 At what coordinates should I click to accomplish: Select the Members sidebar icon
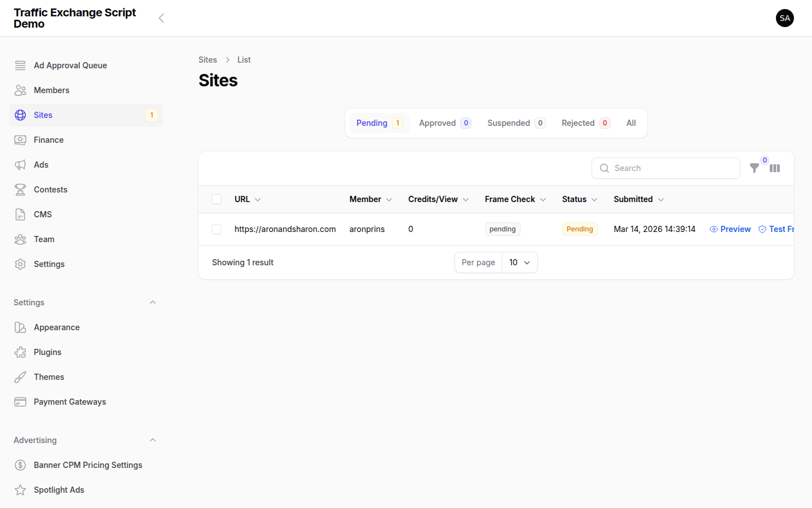pyautogui.click(x=20, y=90)
